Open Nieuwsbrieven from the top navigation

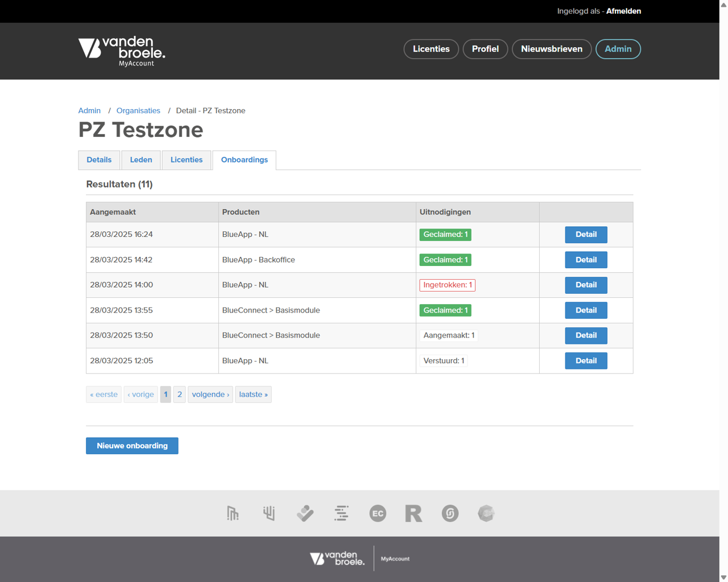pyautogui.click(x=552, y=49)
